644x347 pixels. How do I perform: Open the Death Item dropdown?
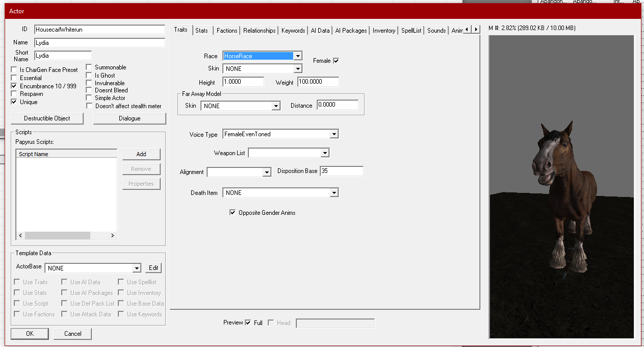(x=334, y=193)
